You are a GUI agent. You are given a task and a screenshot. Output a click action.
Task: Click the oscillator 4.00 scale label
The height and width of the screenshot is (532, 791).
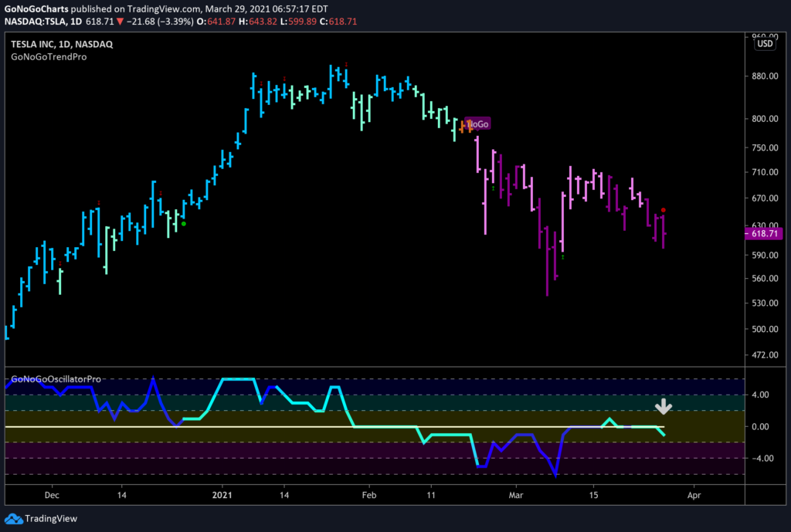click(760, 395)
